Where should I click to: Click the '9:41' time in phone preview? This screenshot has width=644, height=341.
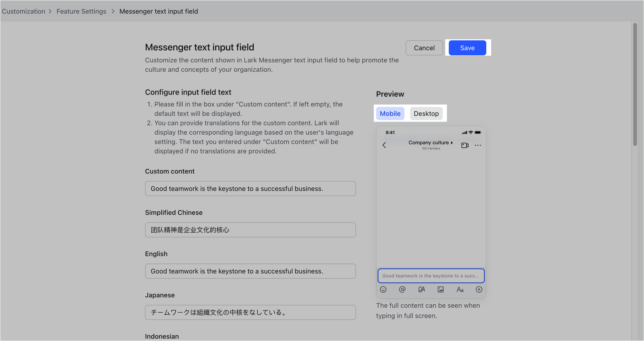click(390, 133)
